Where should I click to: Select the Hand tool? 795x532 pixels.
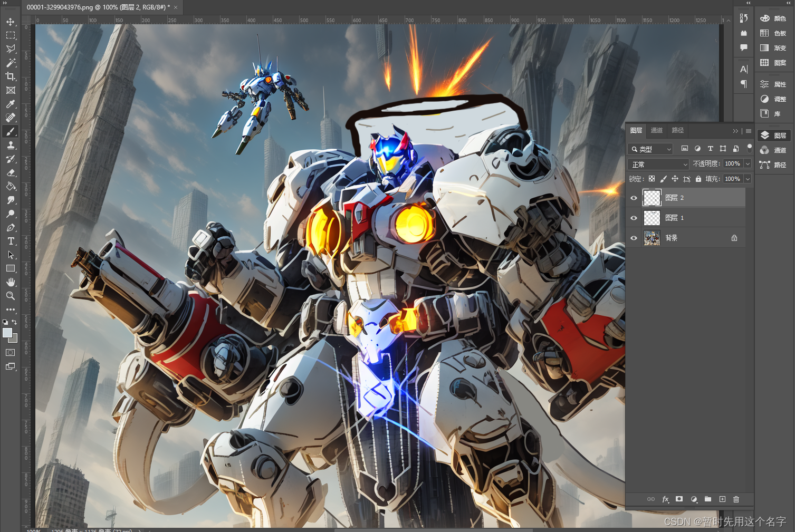coord(11,282)
